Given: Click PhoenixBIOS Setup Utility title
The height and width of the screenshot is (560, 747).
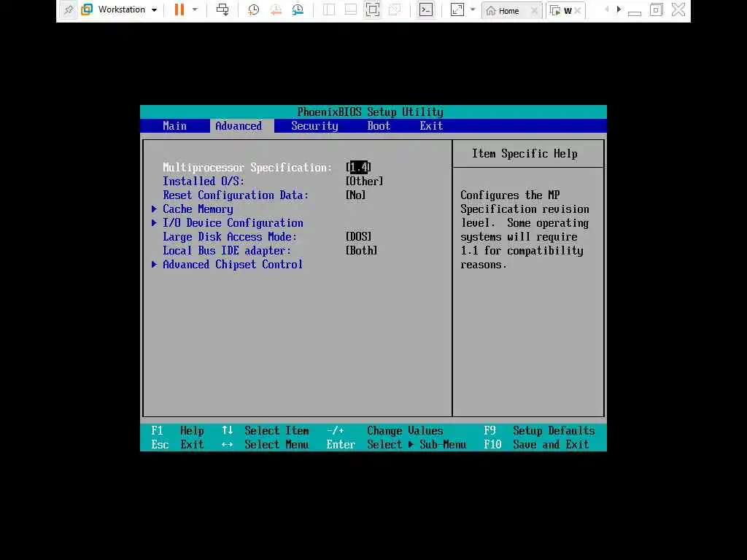Looking at the screenshot, I should (370, 112).
